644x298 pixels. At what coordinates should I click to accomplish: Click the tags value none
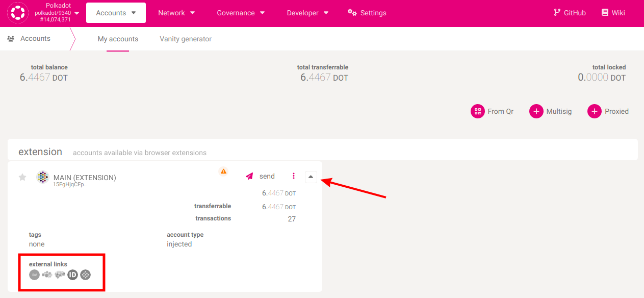click(x=37, y=244)
